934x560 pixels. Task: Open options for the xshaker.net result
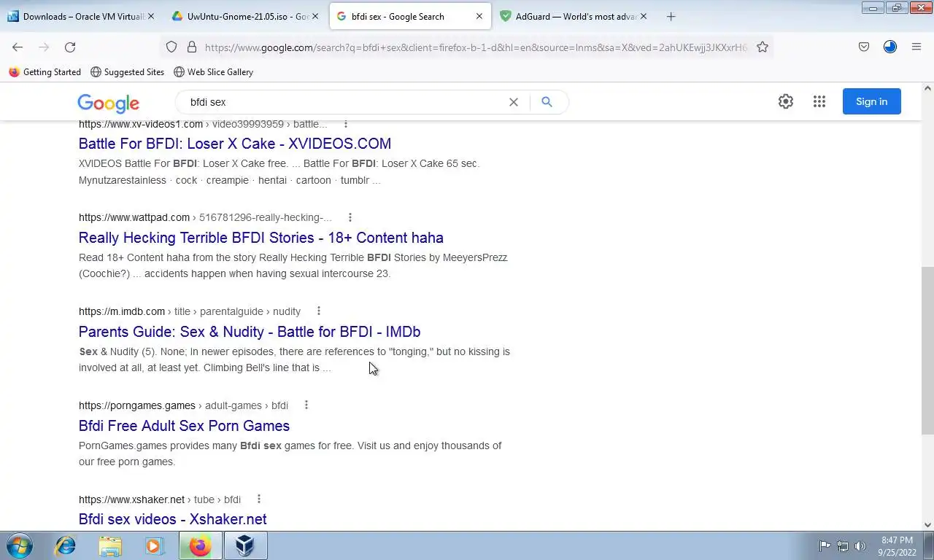[x=259, y=499]
